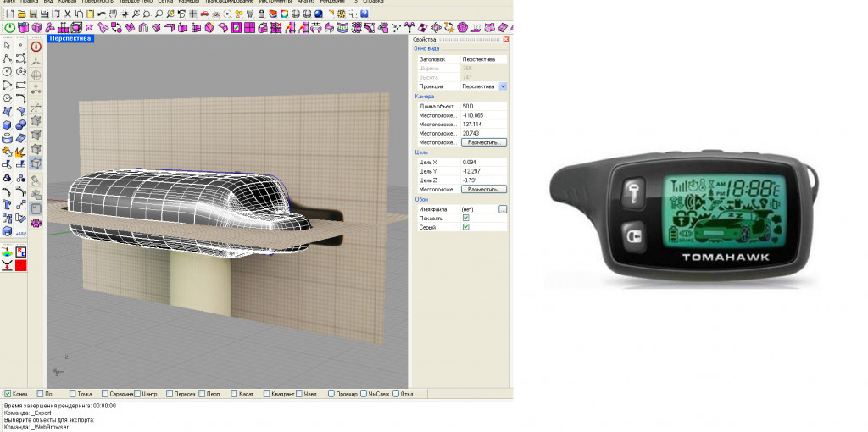Select the blue Box solid tool

(x=7, y=125)
